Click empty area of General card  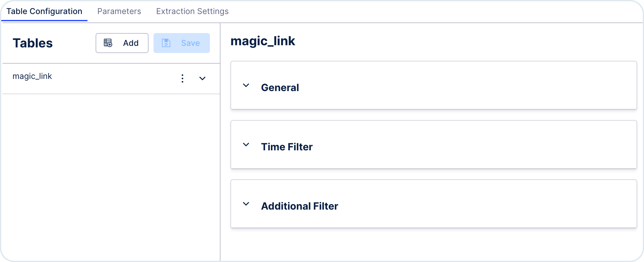467,85
